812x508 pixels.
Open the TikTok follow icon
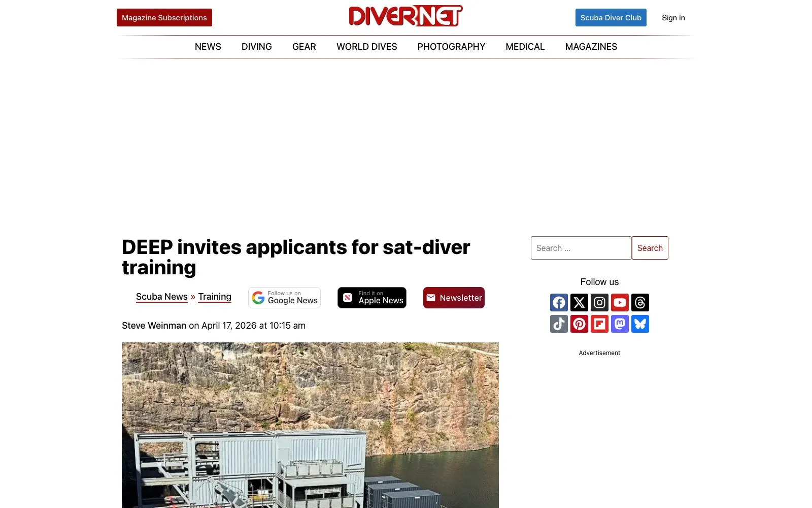[x=559, y=324]
